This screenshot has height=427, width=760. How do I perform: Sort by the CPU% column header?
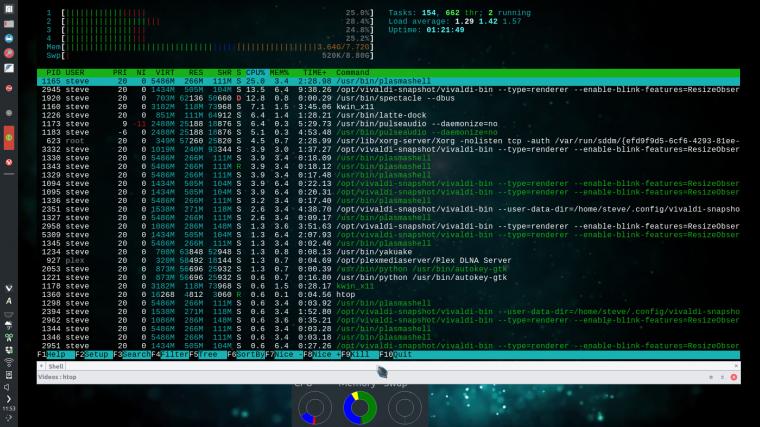pos(255,73)
